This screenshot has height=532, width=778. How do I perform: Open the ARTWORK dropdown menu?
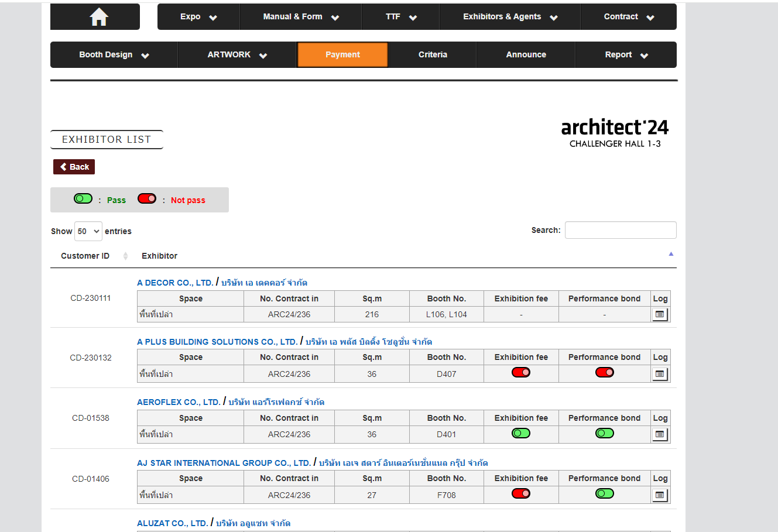(237, 55)
